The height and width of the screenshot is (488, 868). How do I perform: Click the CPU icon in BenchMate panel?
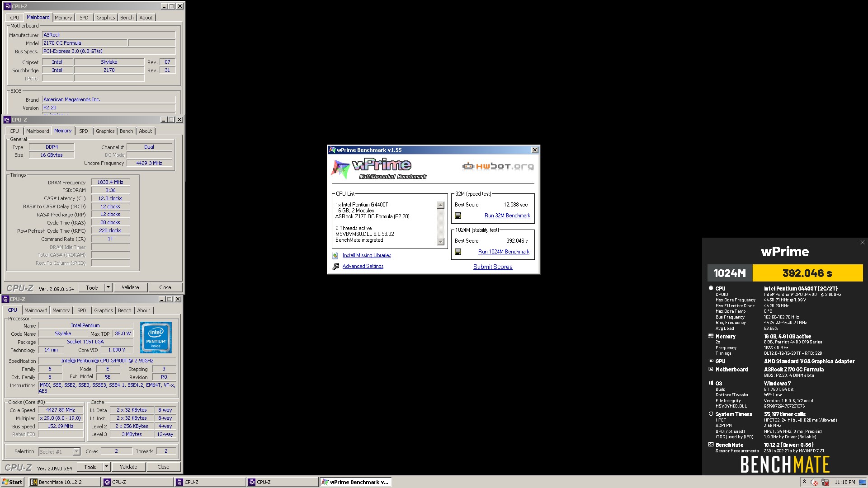(711, 288)
